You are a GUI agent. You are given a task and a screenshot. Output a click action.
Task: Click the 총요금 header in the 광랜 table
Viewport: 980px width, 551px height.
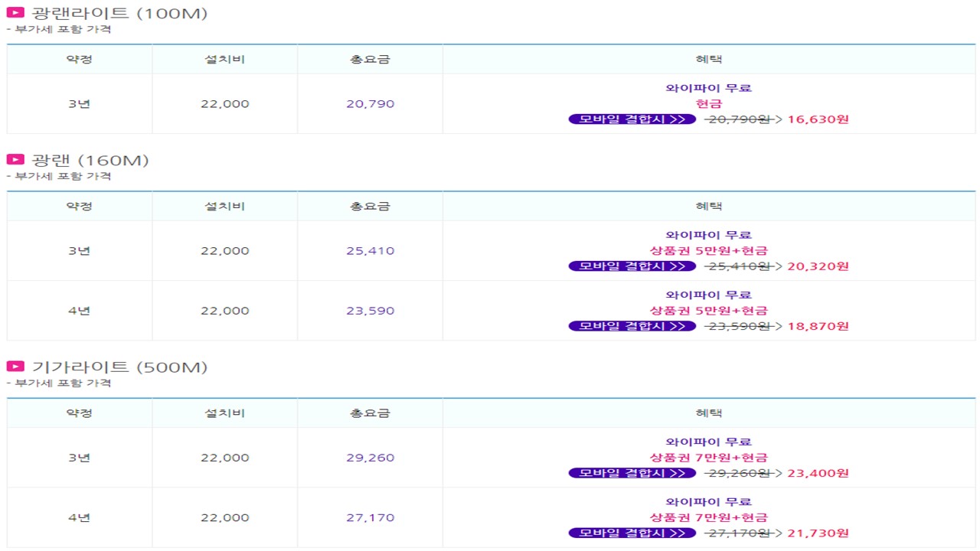(371, 206)
